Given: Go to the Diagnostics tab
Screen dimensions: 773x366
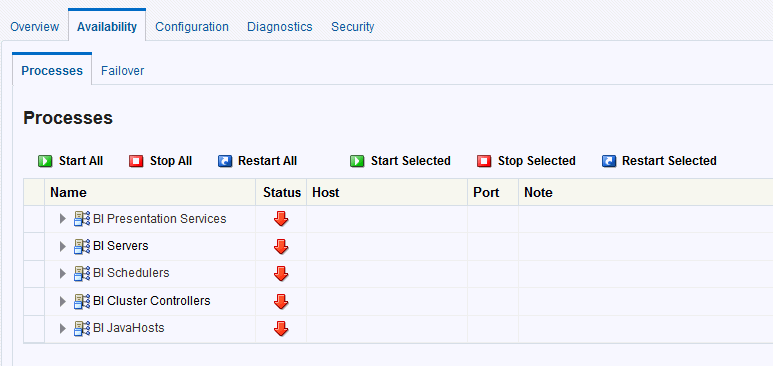Looking at the screenshot, I should pos(280,27).
